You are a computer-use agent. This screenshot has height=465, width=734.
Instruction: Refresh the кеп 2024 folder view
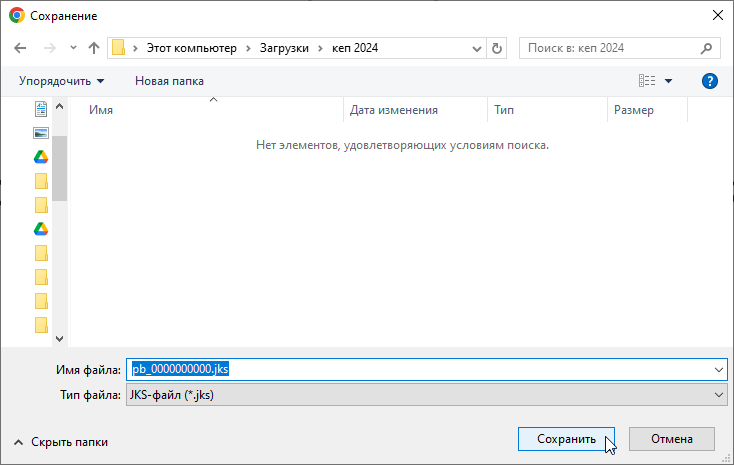tap(498, 48)
